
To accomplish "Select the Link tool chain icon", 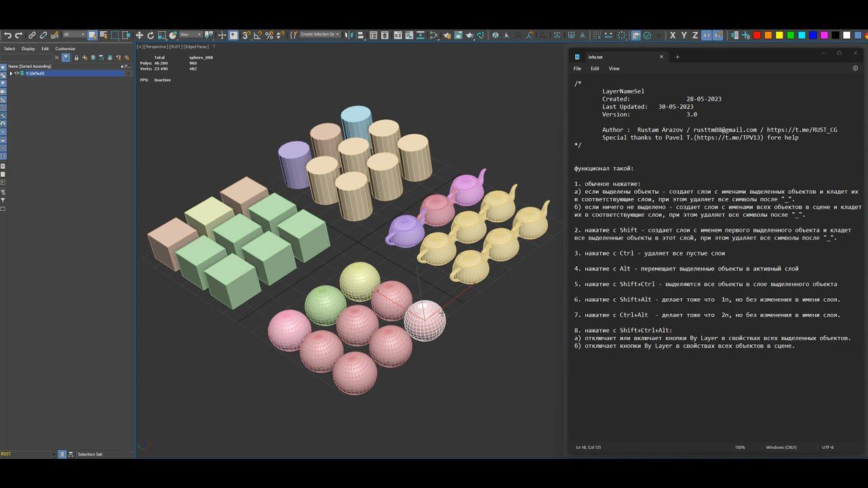I will 32,35.
